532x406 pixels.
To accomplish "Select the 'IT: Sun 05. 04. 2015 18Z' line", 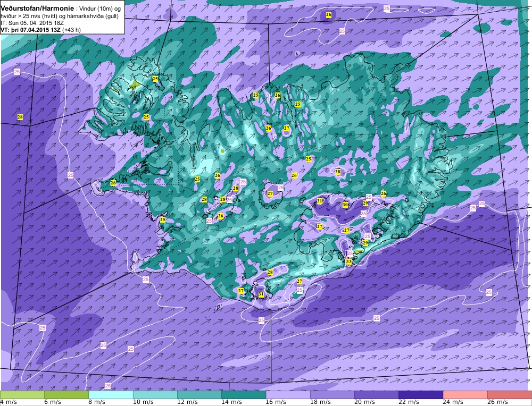I will coord(32,23).
